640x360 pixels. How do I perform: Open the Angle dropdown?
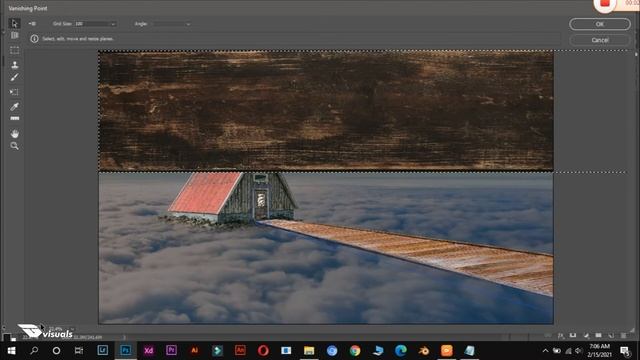point(171,24)
